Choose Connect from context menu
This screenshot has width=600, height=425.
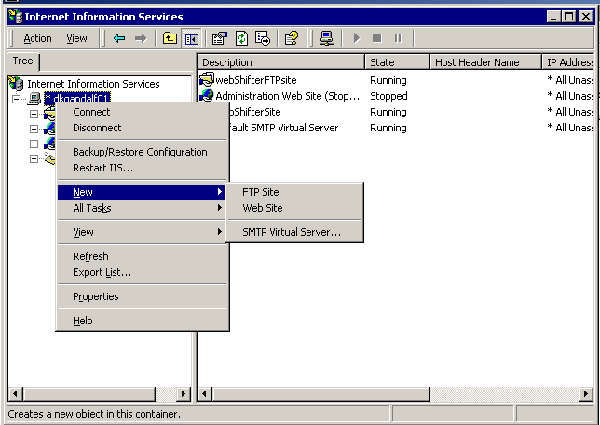(x=142, y=112)
